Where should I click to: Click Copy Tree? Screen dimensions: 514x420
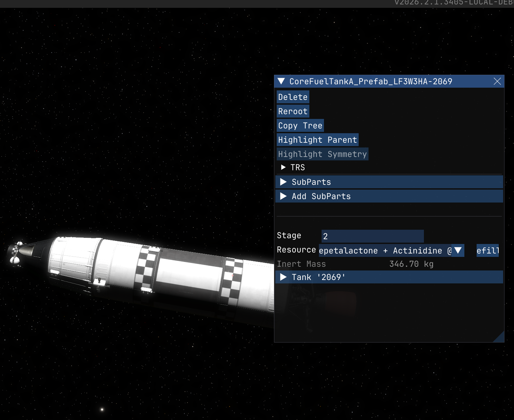[300, 126]
